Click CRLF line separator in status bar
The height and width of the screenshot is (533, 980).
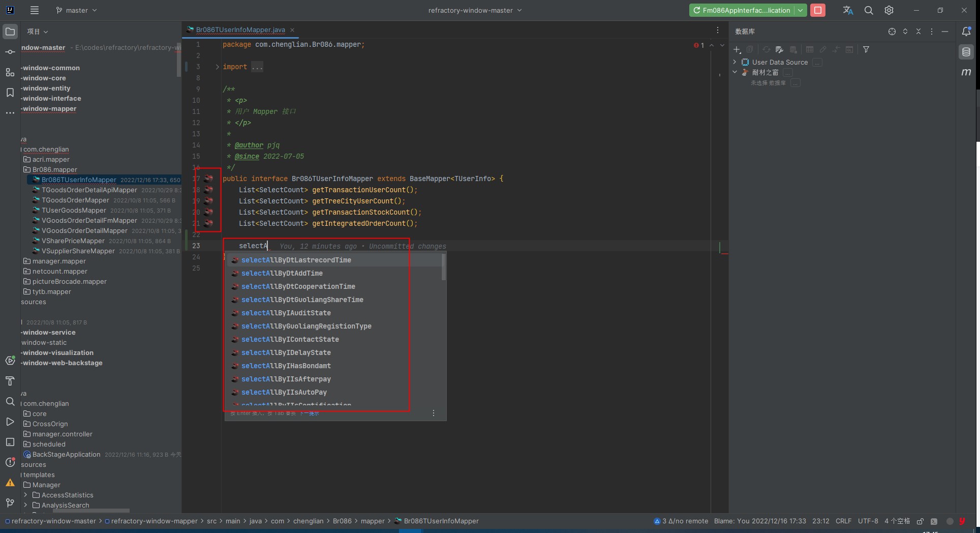[843, 521]
